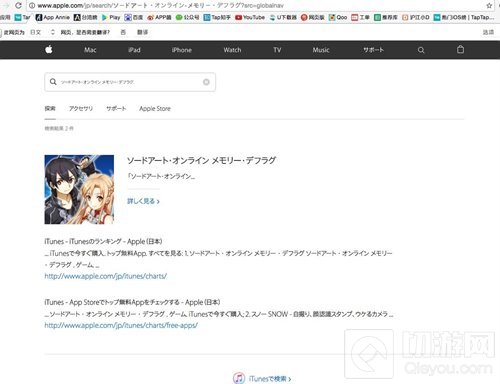Open the App Storeでトップ無料App result heading
Image resolution: width=500 pixels, height=384 pixels.
pos(132,302)
